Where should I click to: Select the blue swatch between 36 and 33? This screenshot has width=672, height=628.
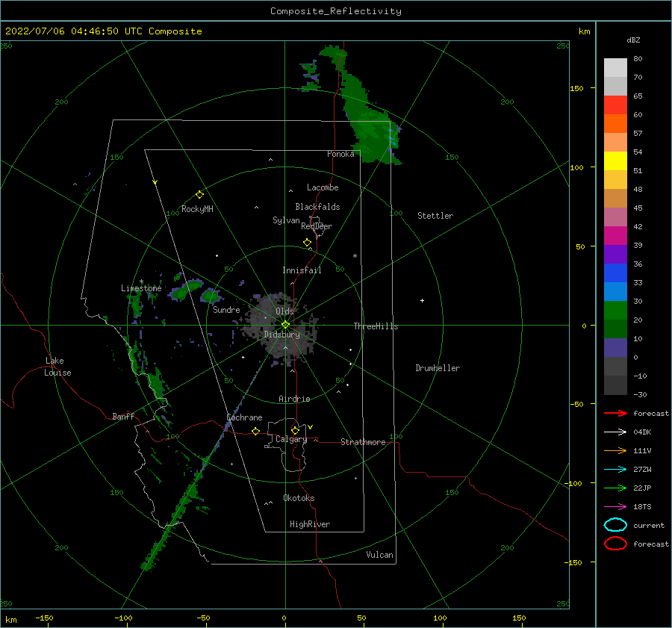point(615,273)
